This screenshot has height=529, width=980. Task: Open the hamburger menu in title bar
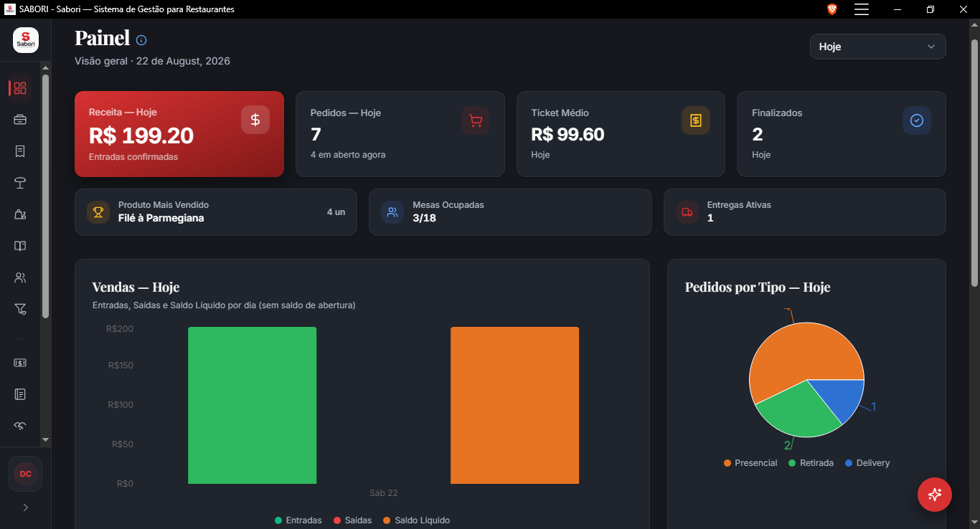[x=862, y=9]
